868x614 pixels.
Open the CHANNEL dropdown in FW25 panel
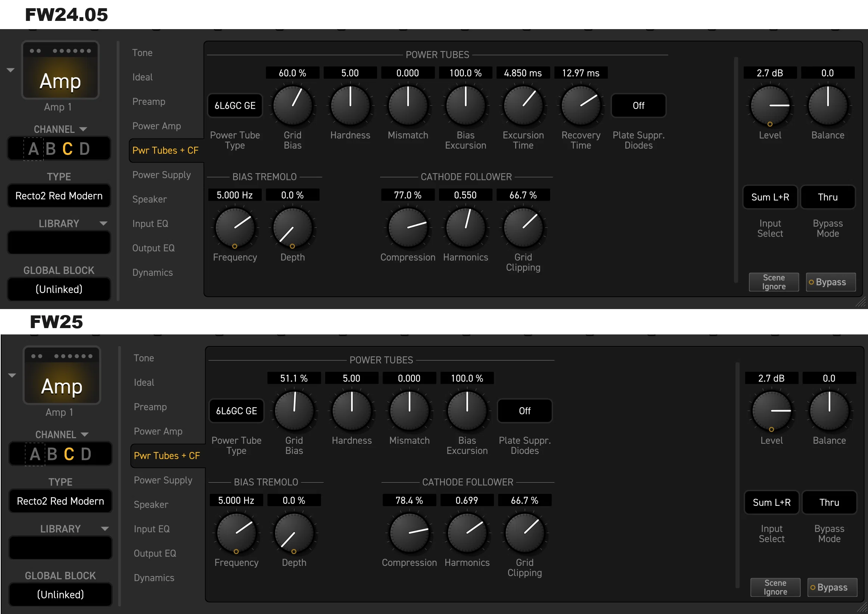pos(85,434)
